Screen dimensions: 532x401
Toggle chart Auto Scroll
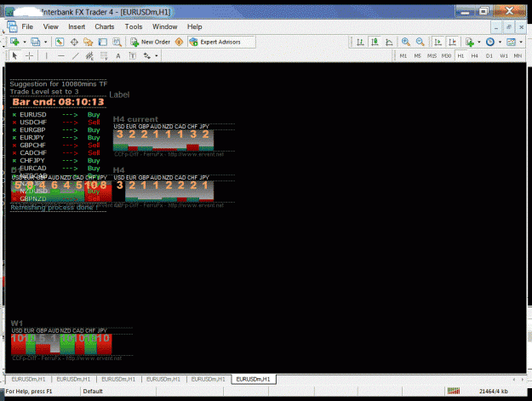pyautogui.click(x=438, y=42)
